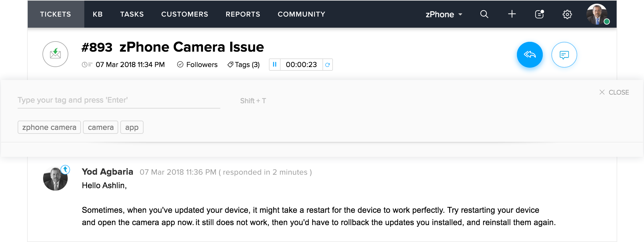Open the settings gear icon
644x242 pixels.
[567, 14]
